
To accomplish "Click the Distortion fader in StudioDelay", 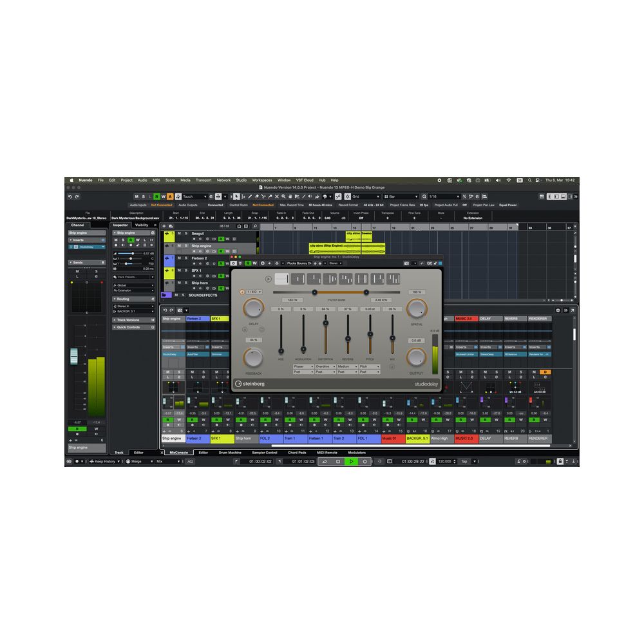I will click(x=326, y=324).
